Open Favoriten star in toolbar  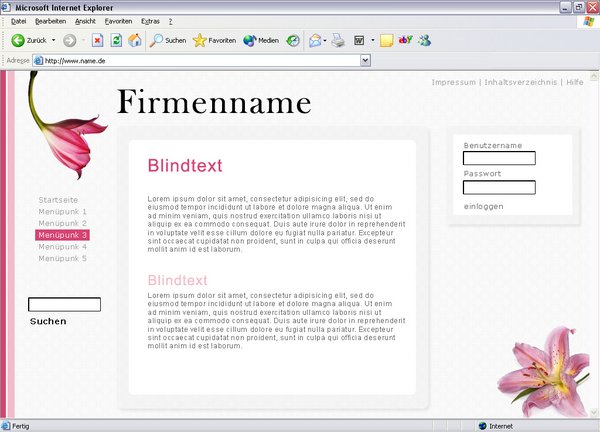click(x=215, y=40)
